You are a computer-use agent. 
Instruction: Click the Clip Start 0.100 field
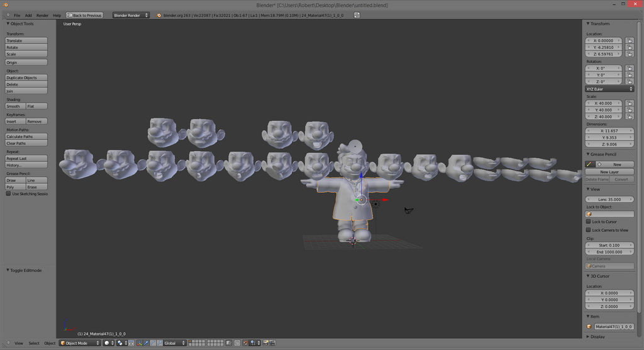click(x=609, y=245)
